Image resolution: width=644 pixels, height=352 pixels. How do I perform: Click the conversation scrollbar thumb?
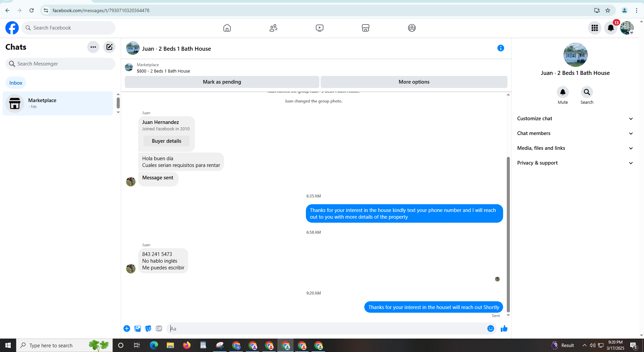(508, 234)
